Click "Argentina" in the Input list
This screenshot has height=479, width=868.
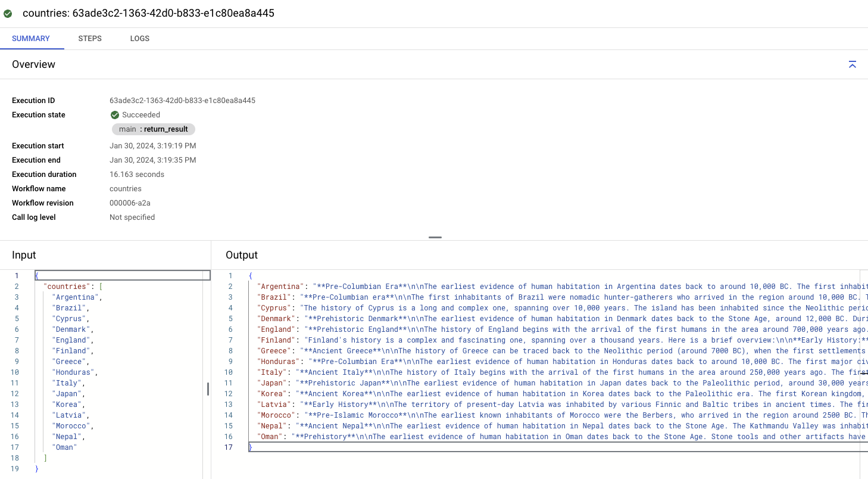pos(75,297)
